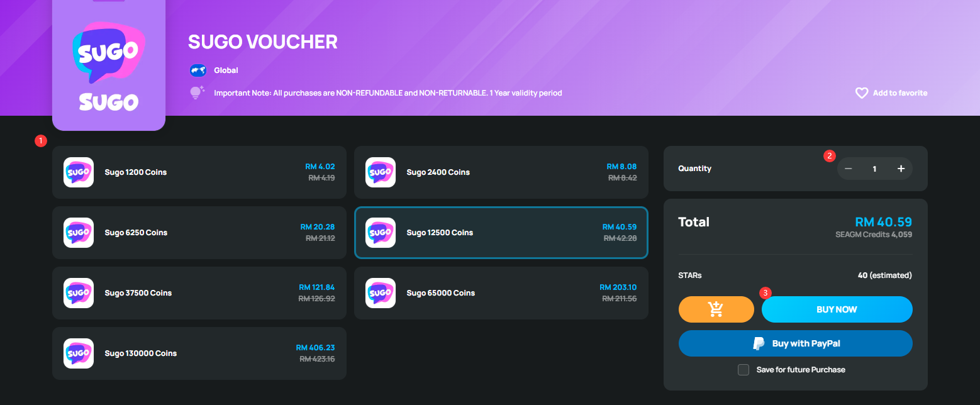This screenshot has height=405, width=980.
Task: Click the quantity value field showing 1
Action: pos(874,169)
